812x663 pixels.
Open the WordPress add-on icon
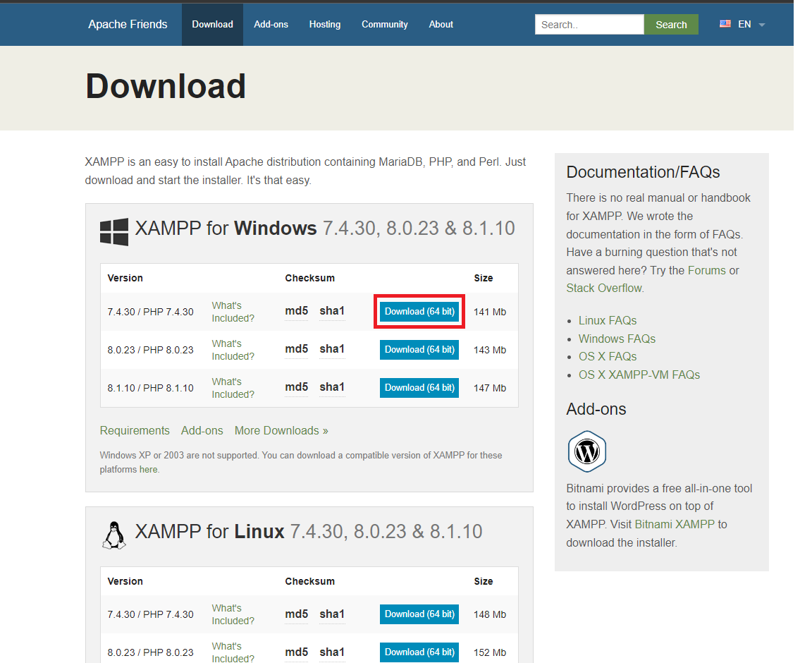[586, 451]
